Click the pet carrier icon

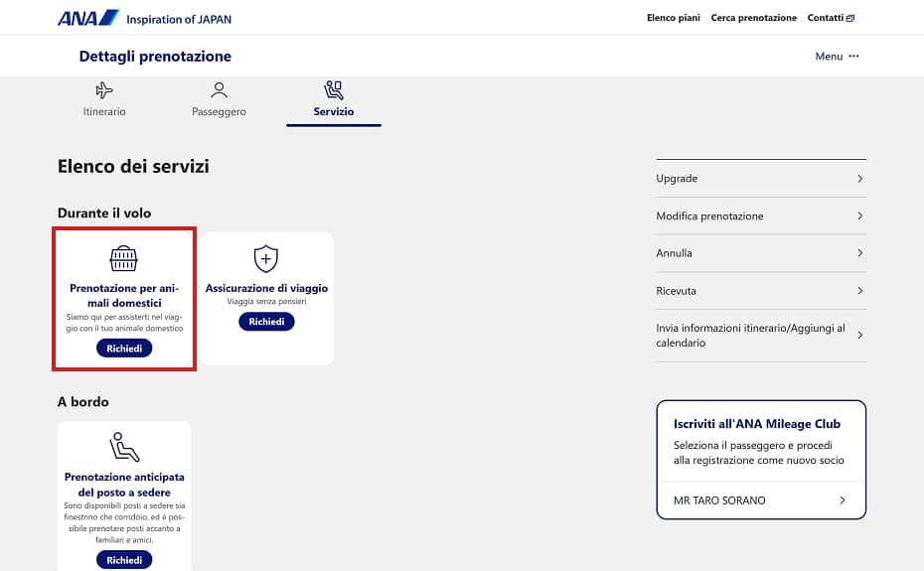[123, 259]
